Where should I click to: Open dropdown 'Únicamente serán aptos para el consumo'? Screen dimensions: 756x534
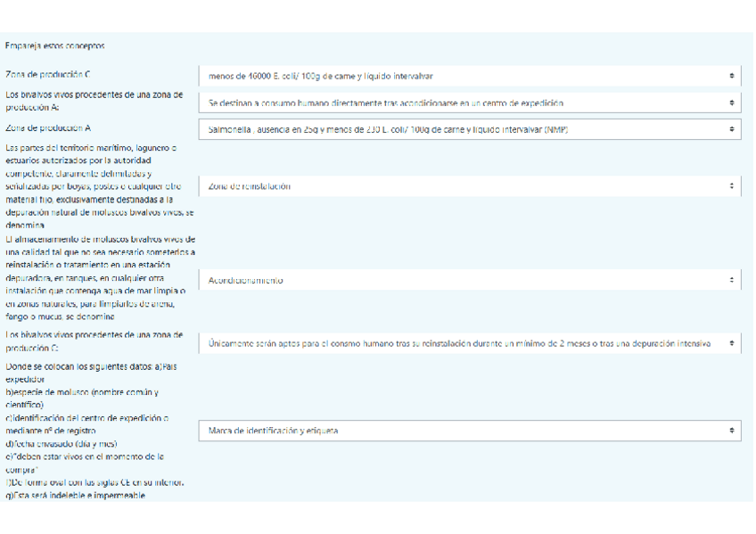[470, 343]
